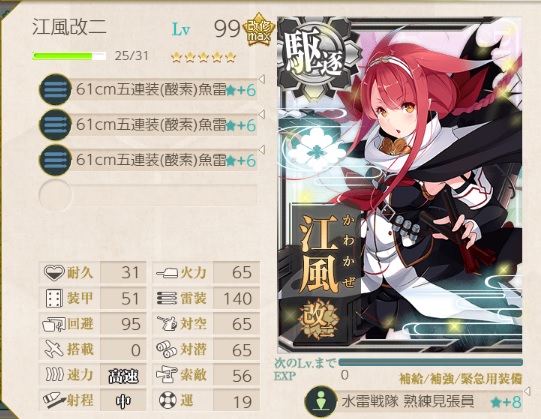Open the 水雷戦隊 熟練見張員 reinforcement slot
The height and width of the screenshot is (419, 541).
pos(414,402)
